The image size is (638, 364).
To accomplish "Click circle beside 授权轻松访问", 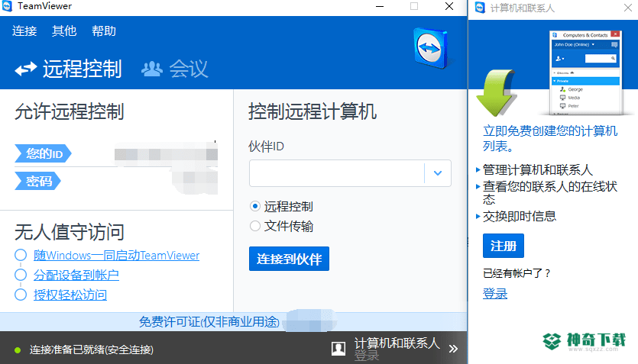I will tap(21, 295).
